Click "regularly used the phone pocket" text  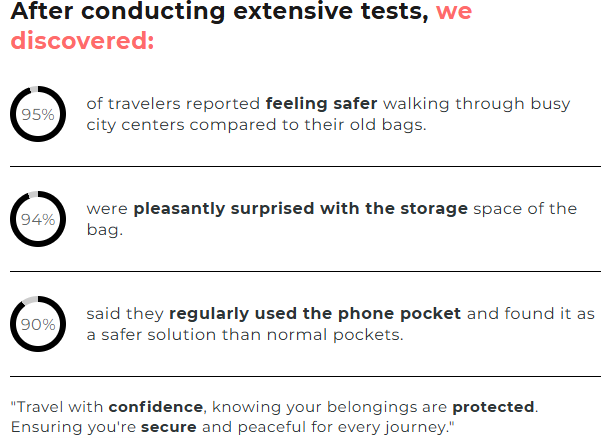[x=315, y=314]
